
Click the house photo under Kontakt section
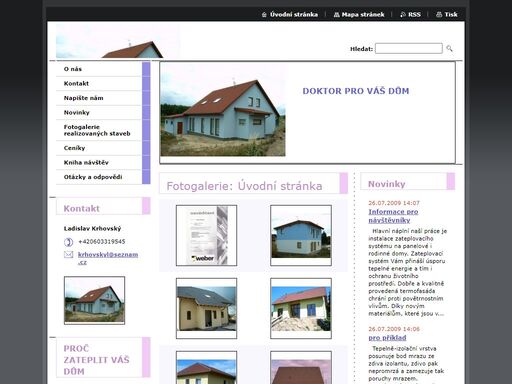click(94, 300)
